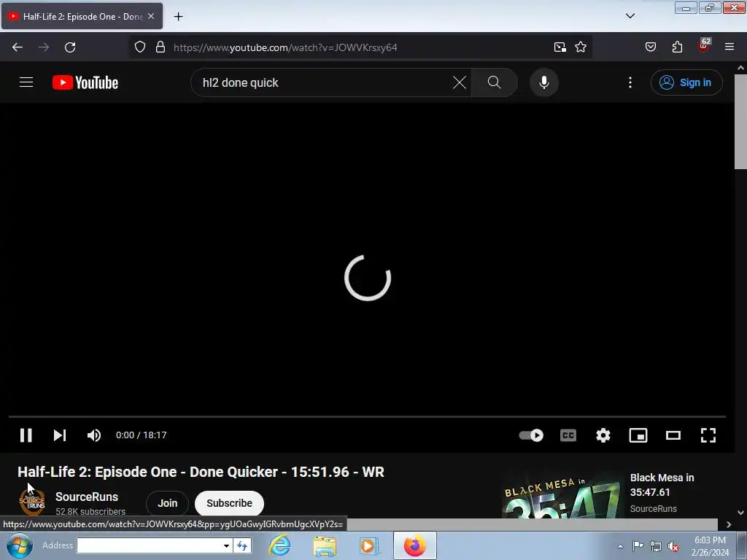Switch to miniplayer mode

point(638,435)
